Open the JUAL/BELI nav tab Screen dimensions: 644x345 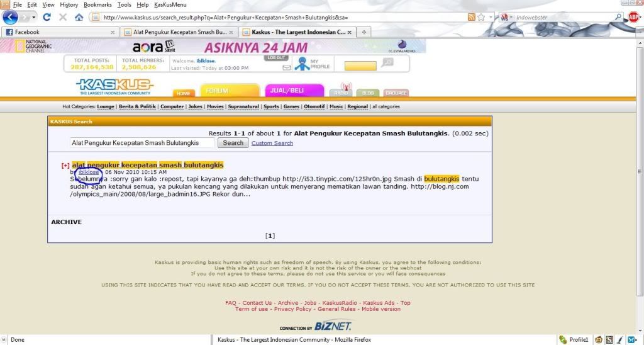point(294,91)
